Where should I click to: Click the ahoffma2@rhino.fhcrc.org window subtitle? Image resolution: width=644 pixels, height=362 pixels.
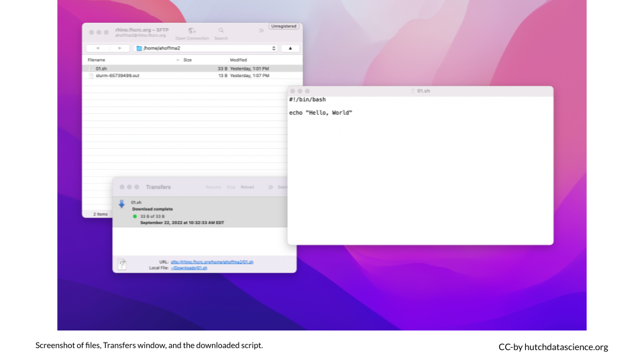(140, 36)
